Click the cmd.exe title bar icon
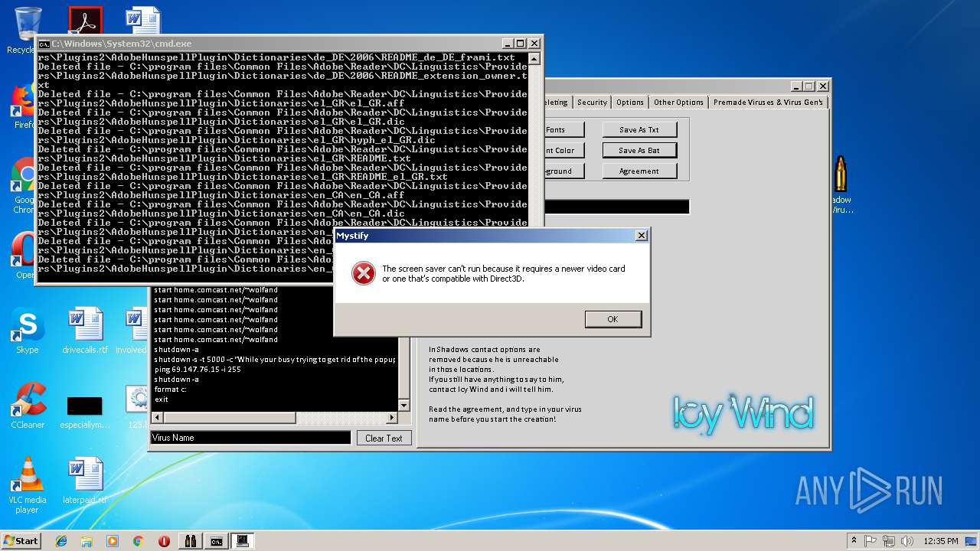This screenshot has height=551, width=980. click(44, 44)
